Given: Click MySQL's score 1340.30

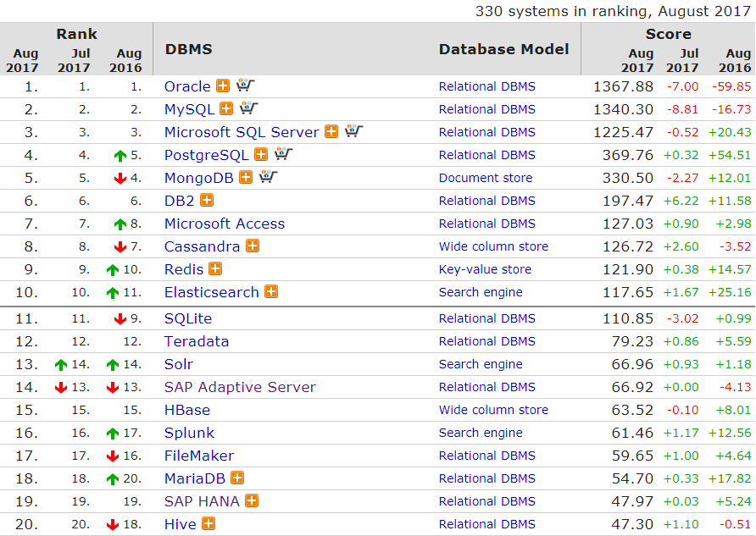Looking at the screenshot, I should click(624, 110).
